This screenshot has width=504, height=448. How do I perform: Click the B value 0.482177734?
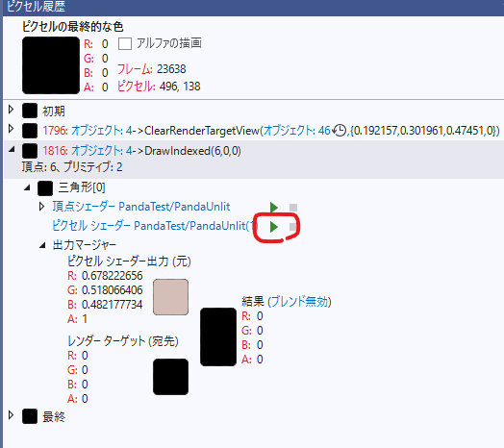[112, 305]
